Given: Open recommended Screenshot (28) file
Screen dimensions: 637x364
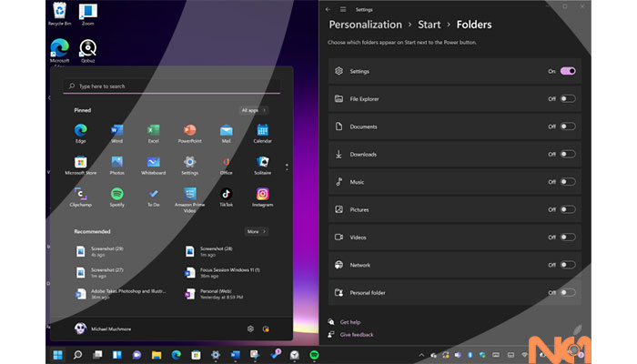Looking at the screenshot, I should coord(208,251).
